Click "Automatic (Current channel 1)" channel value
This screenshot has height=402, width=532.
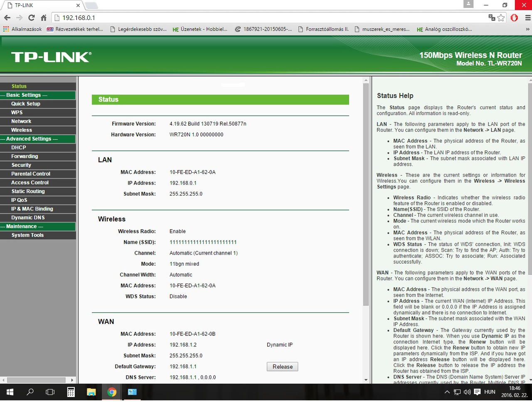point(204,253)
